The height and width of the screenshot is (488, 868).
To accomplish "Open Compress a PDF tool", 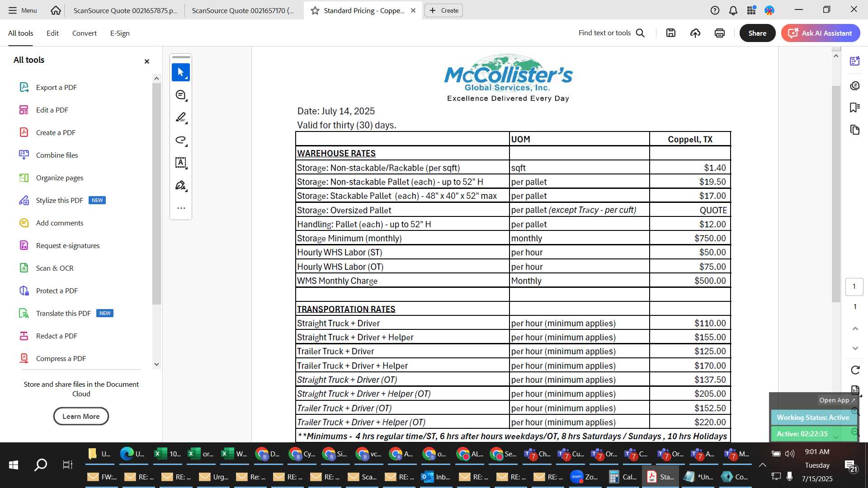I will [x=61, y=358].
